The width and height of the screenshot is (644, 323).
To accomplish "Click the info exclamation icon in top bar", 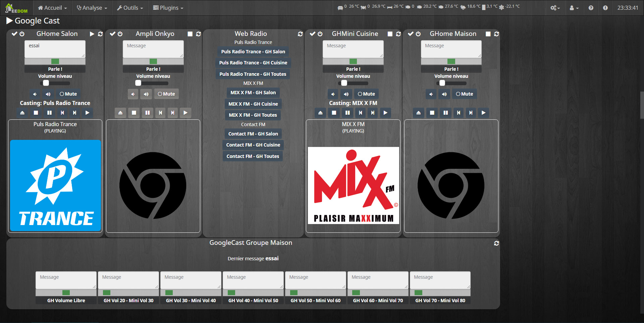I will pos(605,8).
